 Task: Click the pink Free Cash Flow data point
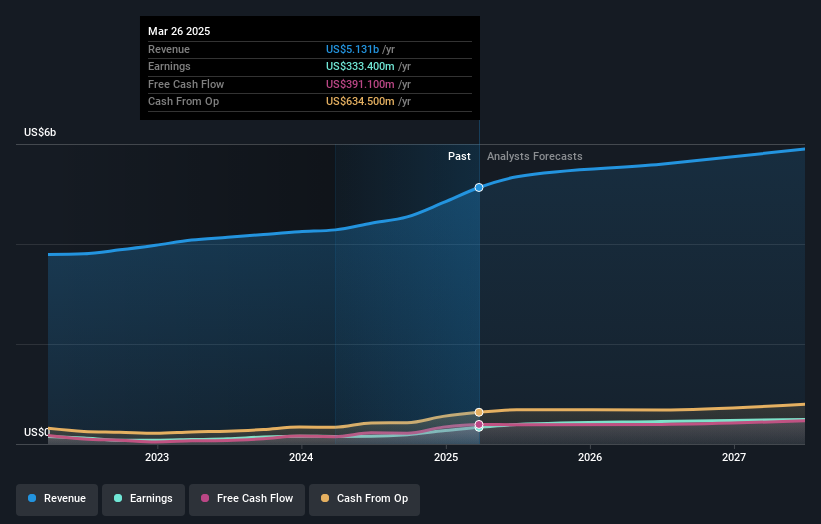(479, 424)
